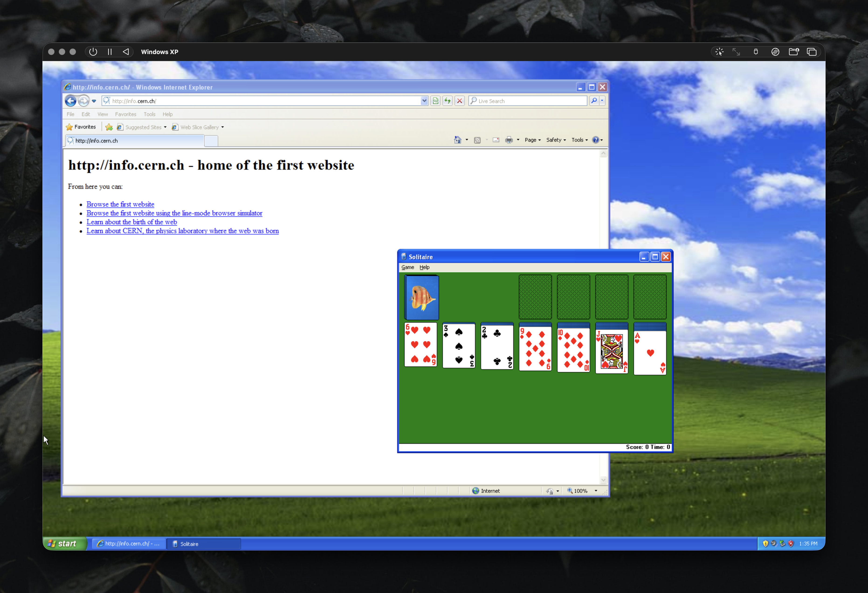
Task: Open the zoom level 100% dropdown
Action: 596,491
